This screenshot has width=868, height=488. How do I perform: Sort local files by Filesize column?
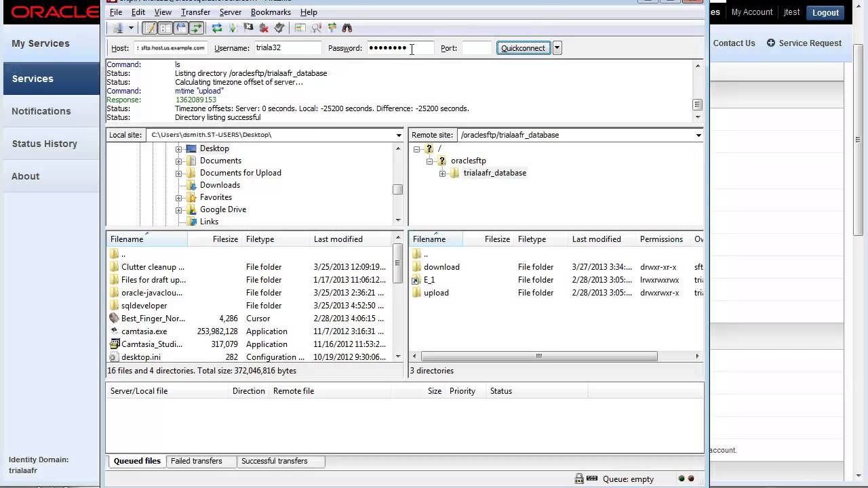[x=214, y=239]
